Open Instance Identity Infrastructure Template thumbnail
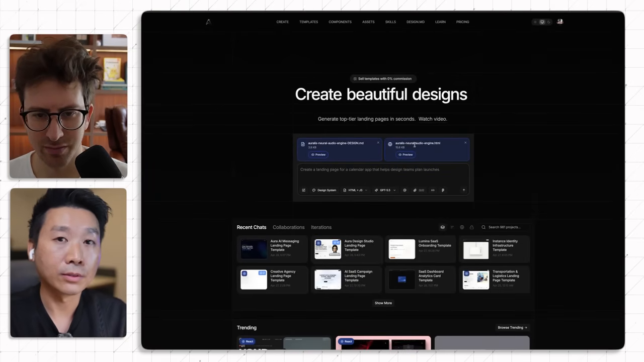644x362 pixels. pos(476,249)
